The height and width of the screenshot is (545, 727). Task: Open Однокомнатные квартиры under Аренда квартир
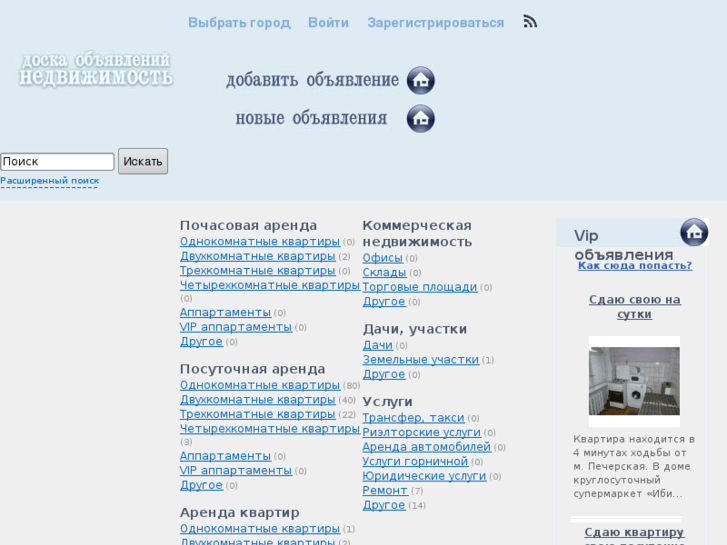coord(260,529)
